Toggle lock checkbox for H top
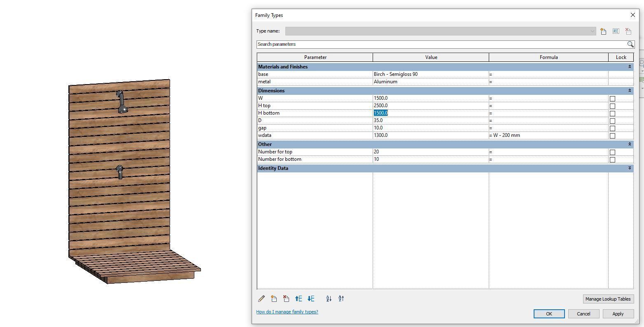The width and height of the screenshot is (644, 327). [612, 106]
